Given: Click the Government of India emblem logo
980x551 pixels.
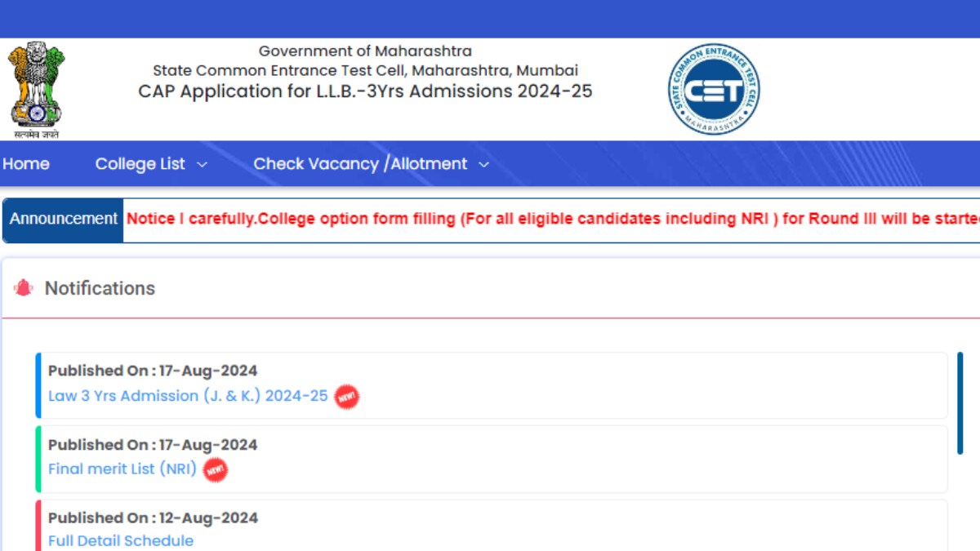Looking at the screenshot, I should 36,91.
